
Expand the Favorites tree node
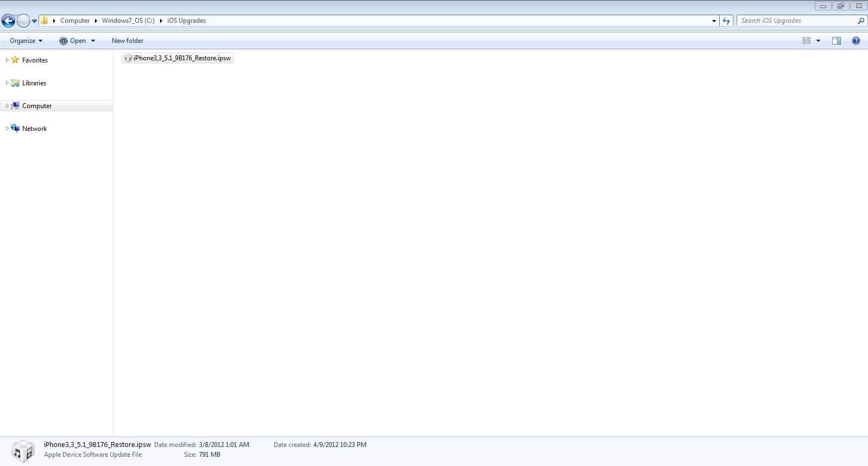tap(7, 60)
